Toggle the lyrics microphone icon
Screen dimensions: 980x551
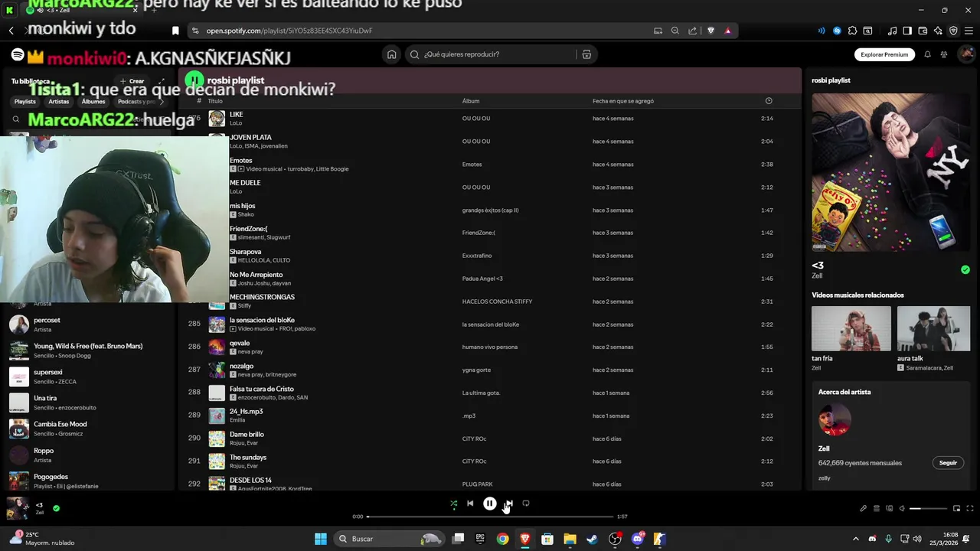tap(863, 509)
